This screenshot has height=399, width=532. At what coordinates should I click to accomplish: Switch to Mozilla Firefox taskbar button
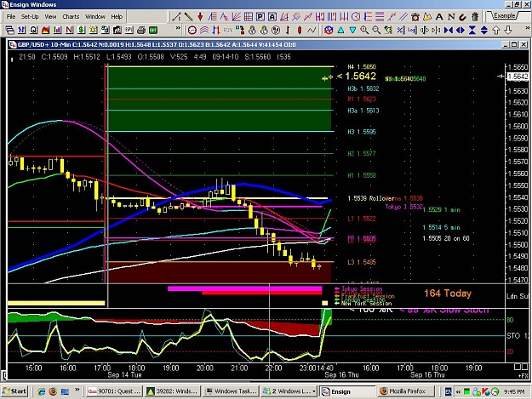406,391
